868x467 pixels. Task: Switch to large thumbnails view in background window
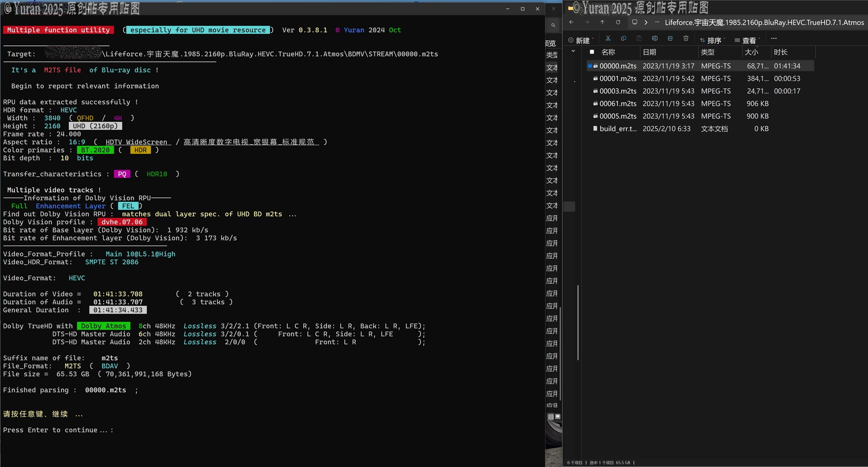click(558, 417)
